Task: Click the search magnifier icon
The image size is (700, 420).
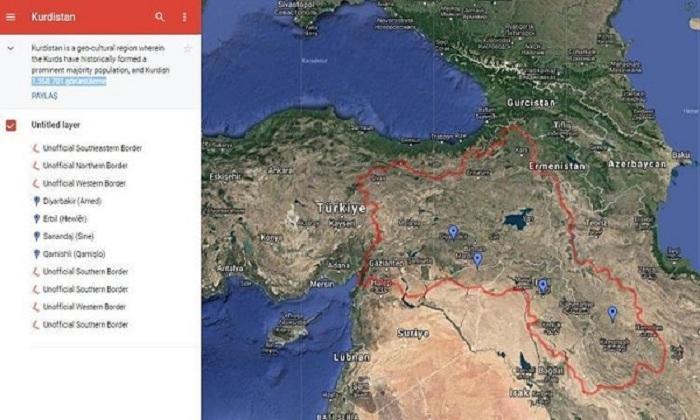Action: coord(160,17)
